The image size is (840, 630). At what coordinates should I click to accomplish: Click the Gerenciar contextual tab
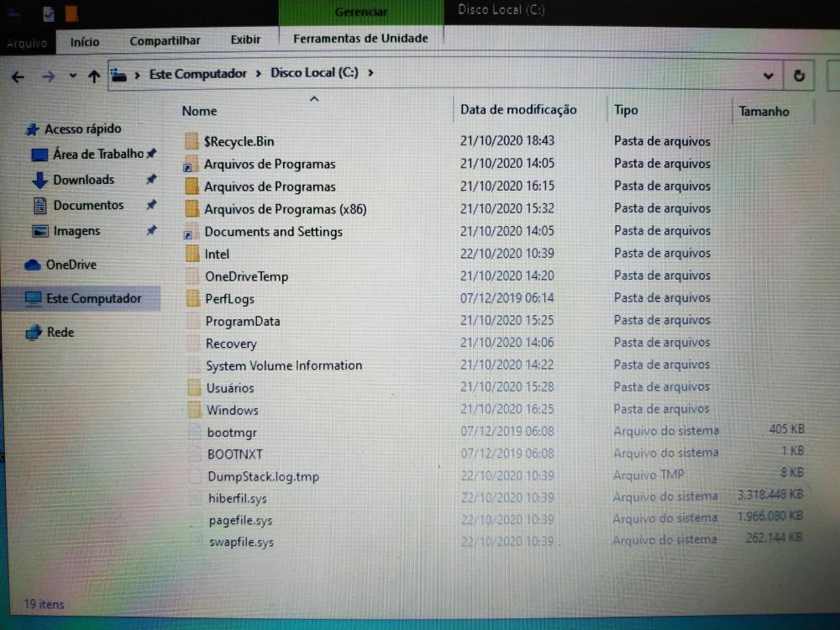click(361, 12)
